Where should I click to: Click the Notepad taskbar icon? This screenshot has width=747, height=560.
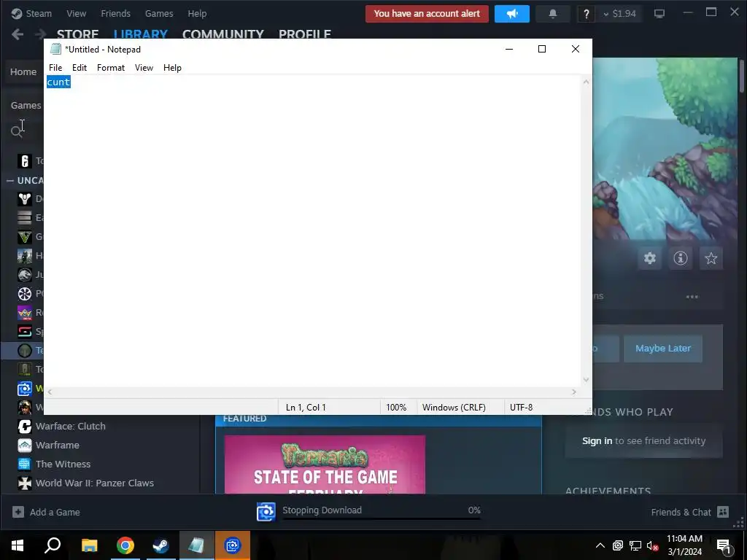(197, 545)
